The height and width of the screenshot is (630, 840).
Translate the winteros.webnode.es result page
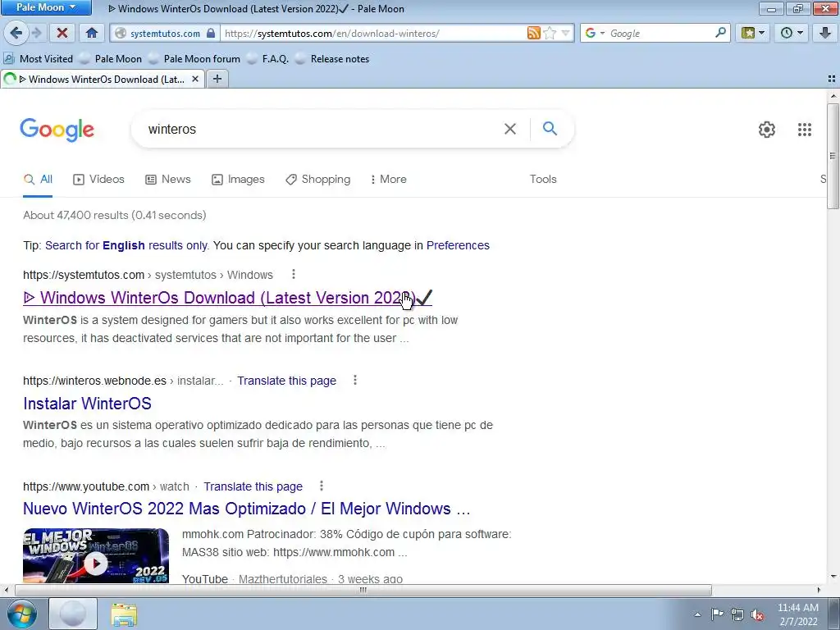pos(286,381)
